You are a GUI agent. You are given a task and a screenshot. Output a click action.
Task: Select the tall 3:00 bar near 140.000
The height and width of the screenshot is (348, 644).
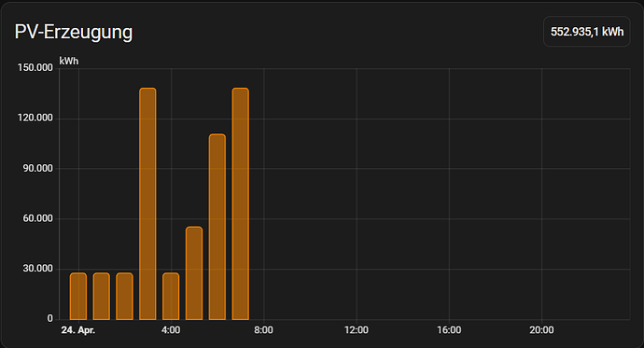(x=147, y=204)
